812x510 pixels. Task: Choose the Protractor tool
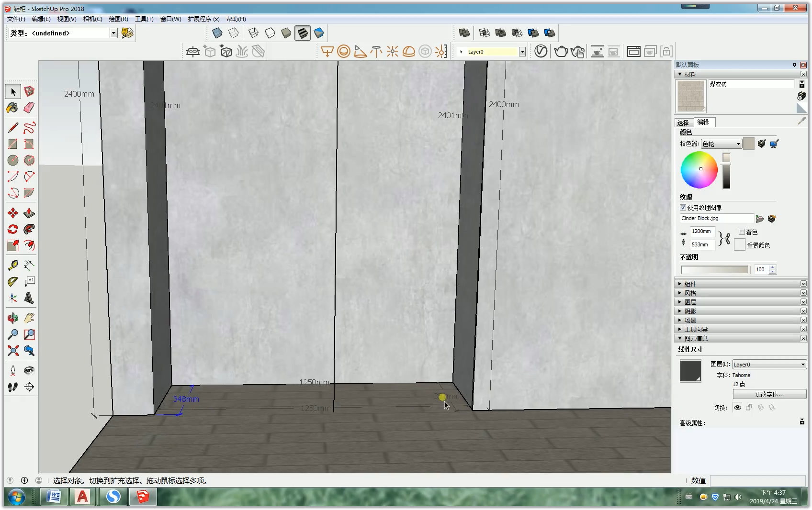click(13, 281)
